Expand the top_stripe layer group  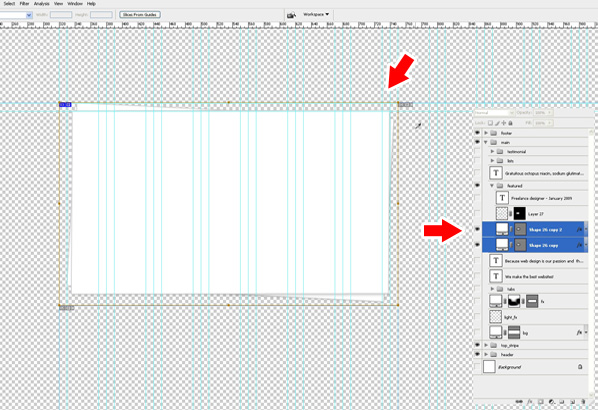pos(486,345)
